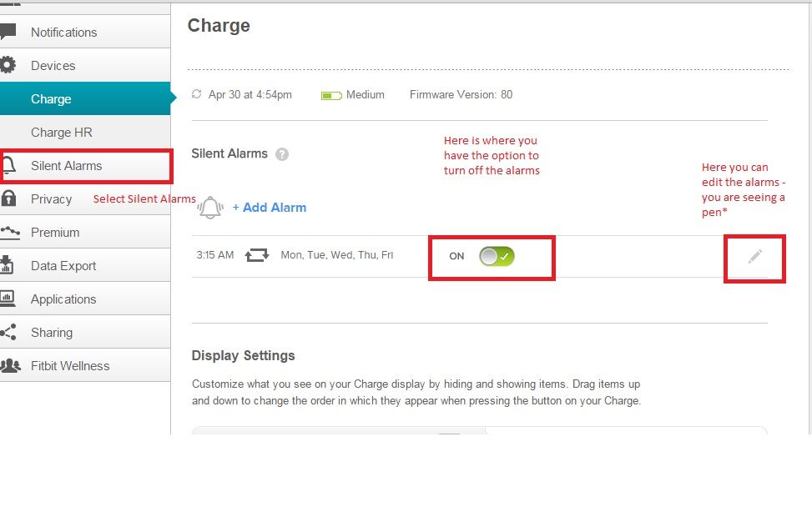Screen dimensions: 812x512
Task: Click the Sharing nodes icon
Action: (8, 332)
